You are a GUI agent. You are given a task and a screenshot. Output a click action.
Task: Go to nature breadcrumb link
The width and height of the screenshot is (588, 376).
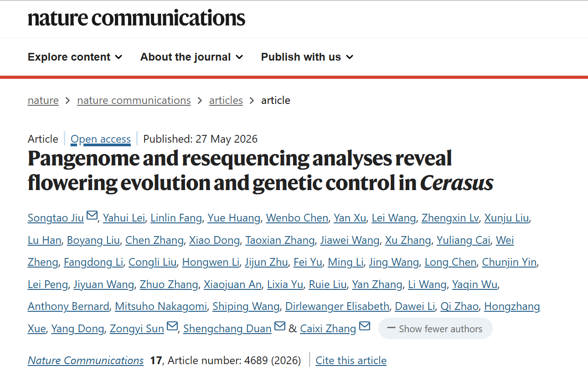coord(43,100)
